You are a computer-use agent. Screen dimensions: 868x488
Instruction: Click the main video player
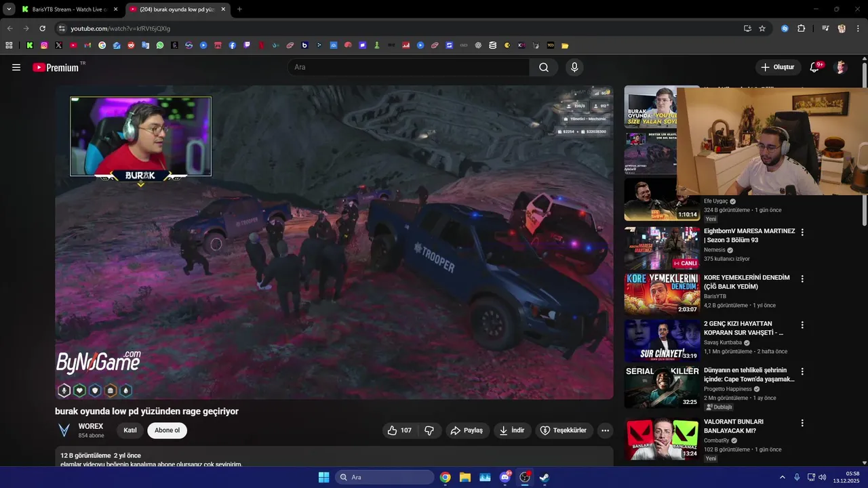[334, 243]
